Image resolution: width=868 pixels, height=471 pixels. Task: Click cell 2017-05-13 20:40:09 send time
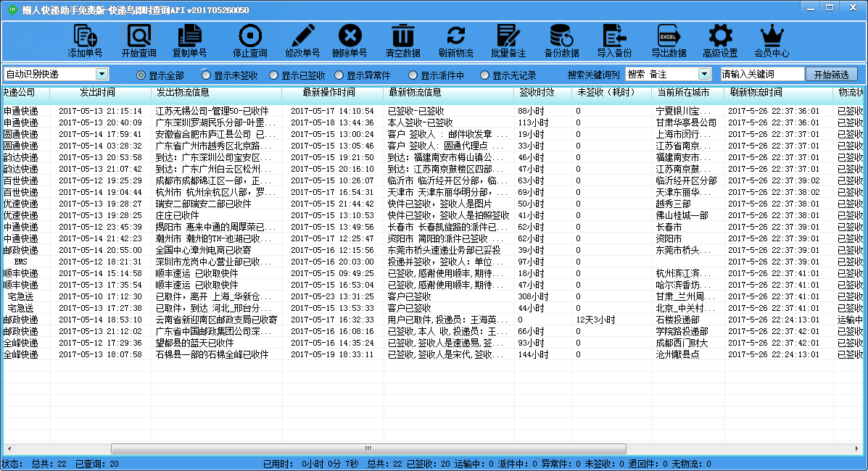point(100,122)
